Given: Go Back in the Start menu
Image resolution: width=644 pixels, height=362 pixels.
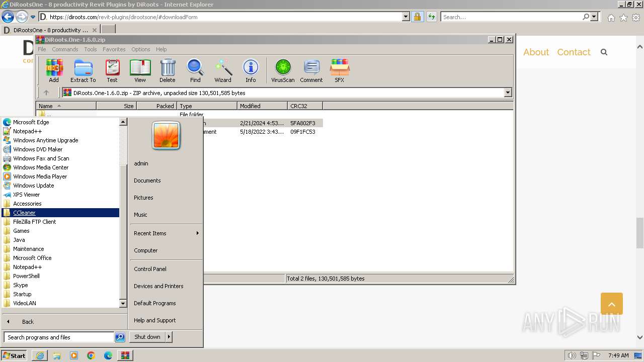Looking at the screenshot, I should coord(28,322).
